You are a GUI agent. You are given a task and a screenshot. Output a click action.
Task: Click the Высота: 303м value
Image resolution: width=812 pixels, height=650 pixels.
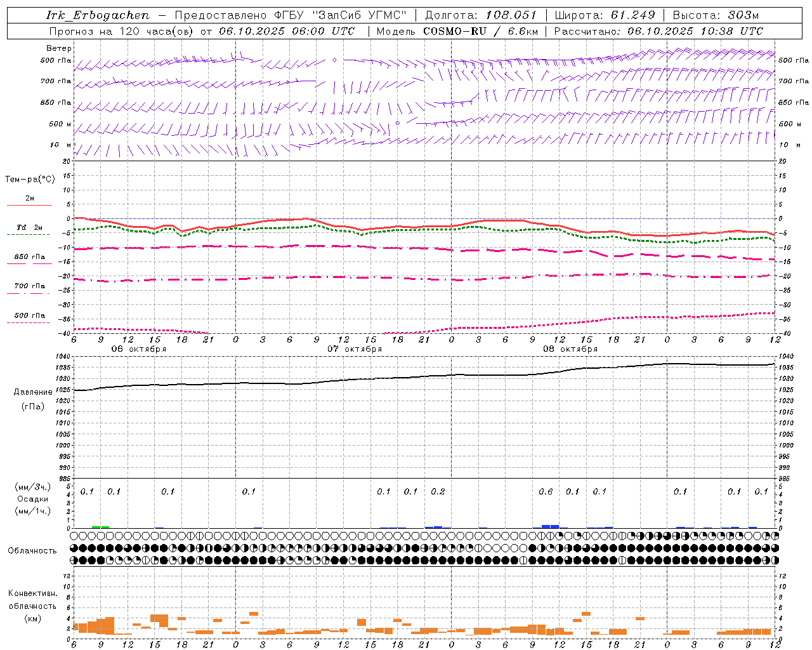[716, 15]
